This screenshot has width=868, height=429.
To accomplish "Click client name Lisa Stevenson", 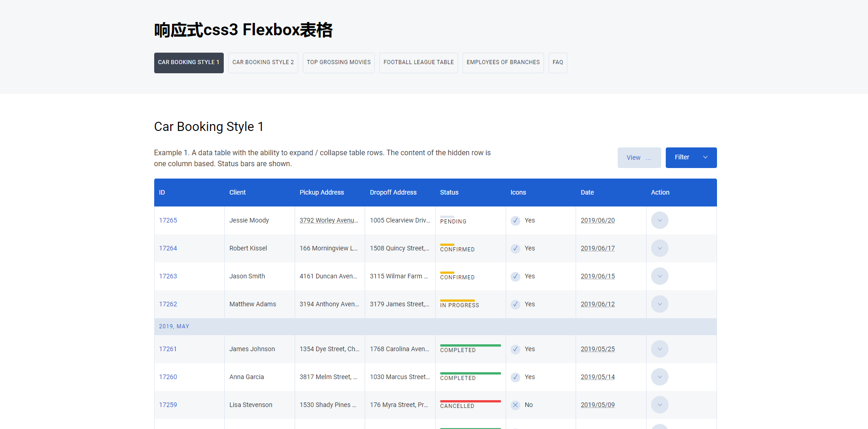I will coord(251,405).
